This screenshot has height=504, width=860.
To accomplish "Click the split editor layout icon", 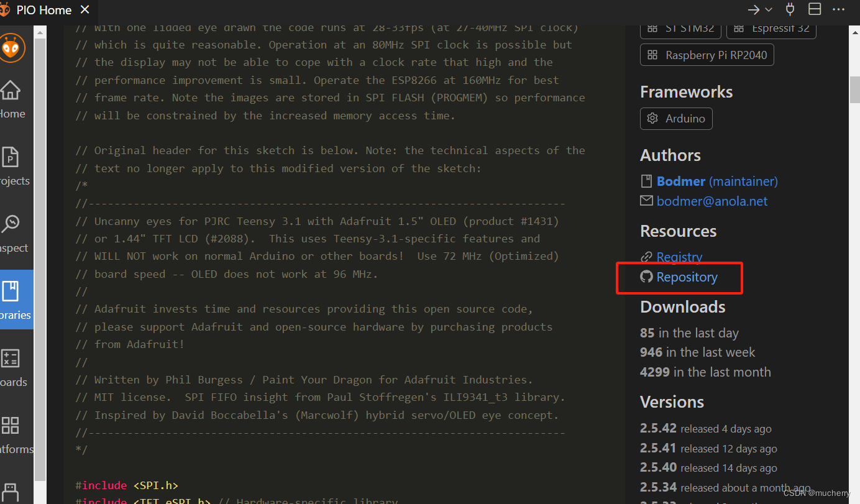I will tap(815, 9).
